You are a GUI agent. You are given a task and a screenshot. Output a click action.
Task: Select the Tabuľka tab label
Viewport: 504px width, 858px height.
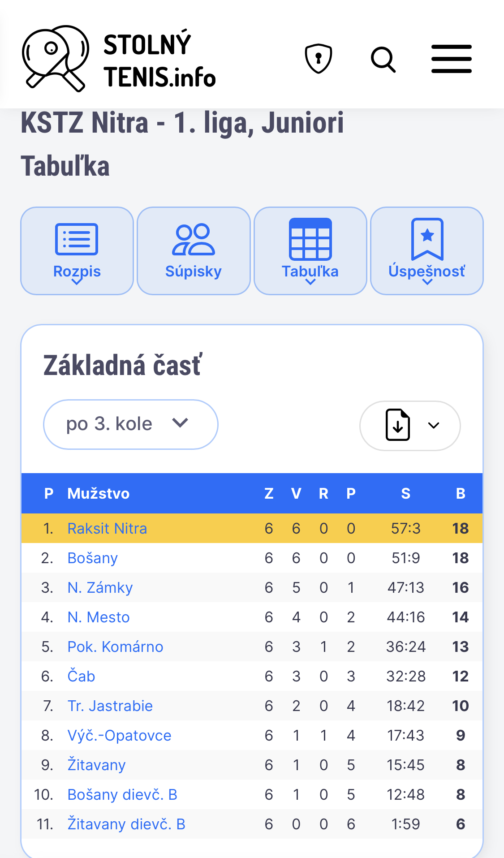click(310, 272)
